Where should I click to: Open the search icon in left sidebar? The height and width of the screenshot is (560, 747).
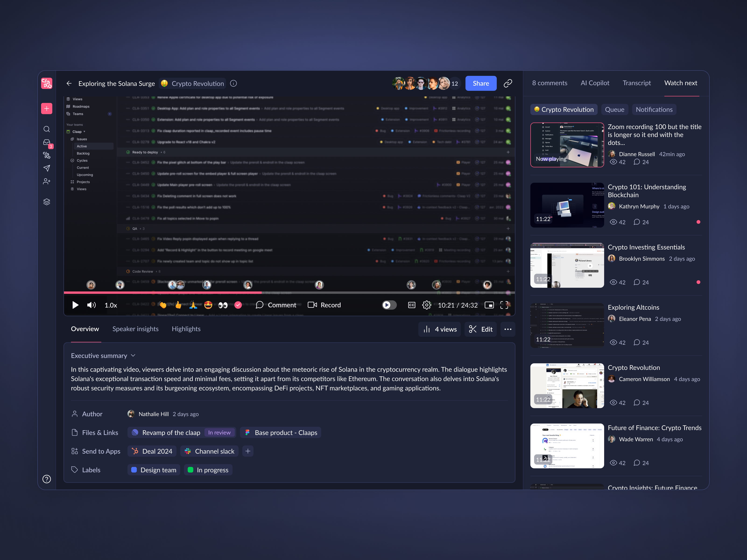coord(47,129)
